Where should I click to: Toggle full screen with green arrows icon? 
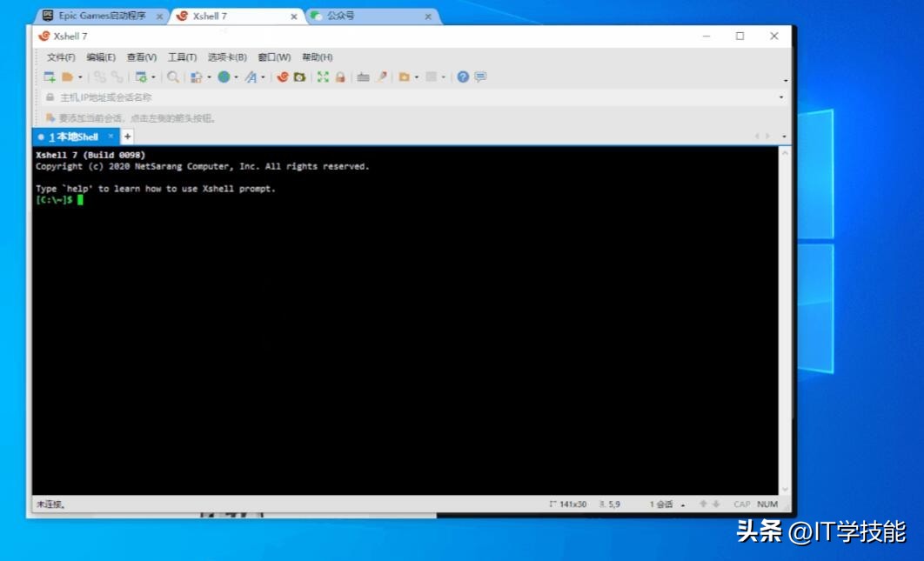click(x=323, y=77)
